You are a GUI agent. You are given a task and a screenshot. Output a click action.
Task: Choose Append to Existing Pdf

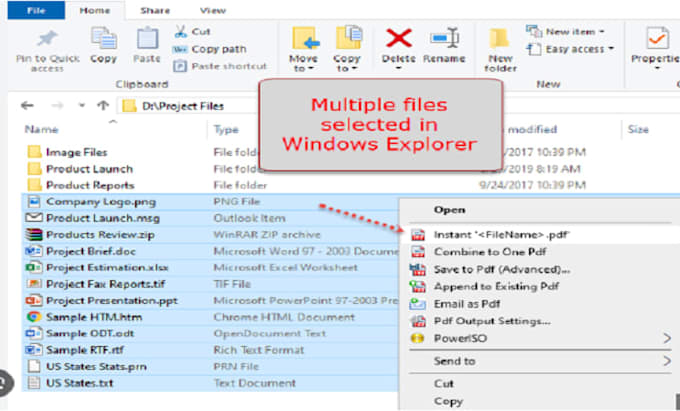pyautogui.click(x=496, y=287)
